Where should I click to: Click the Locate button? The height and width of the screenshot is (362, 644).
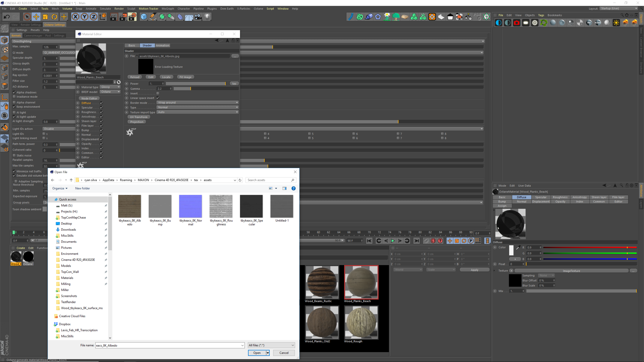coord(166,77)
